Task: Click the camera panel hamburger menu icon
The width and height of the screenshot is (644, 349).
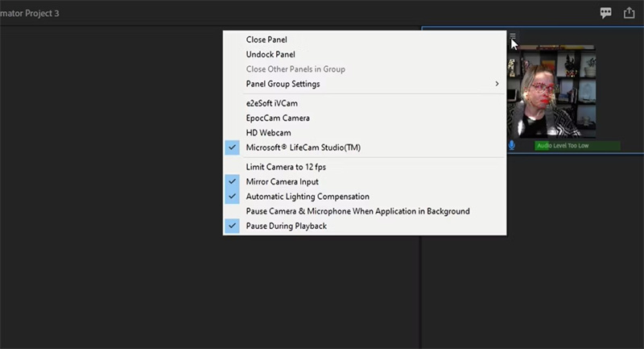Action: (513, 35)
